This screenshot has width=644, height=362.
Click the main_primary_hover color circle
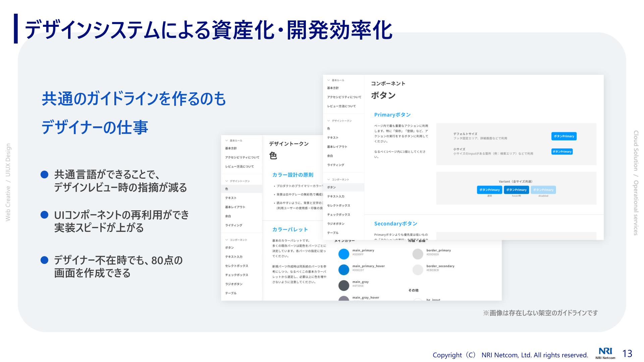[x=344, y=270]
